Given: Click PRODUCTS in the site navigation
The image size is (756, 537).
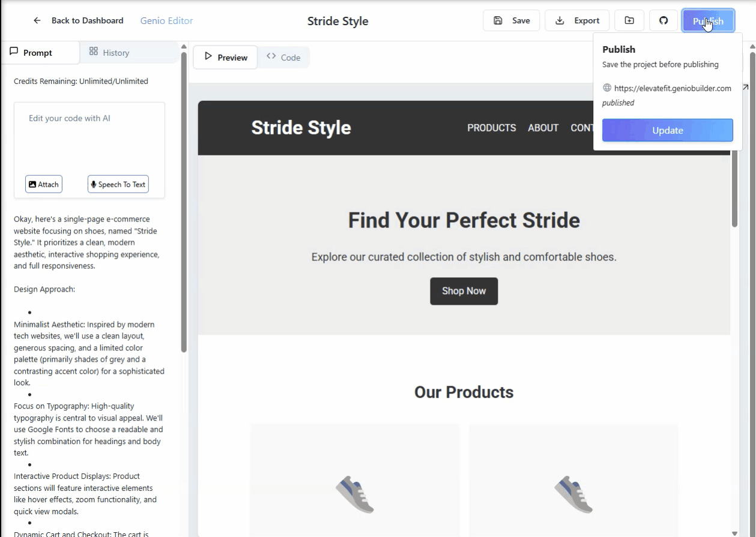Looking at the screenshot, I should [x=492, y=128].
